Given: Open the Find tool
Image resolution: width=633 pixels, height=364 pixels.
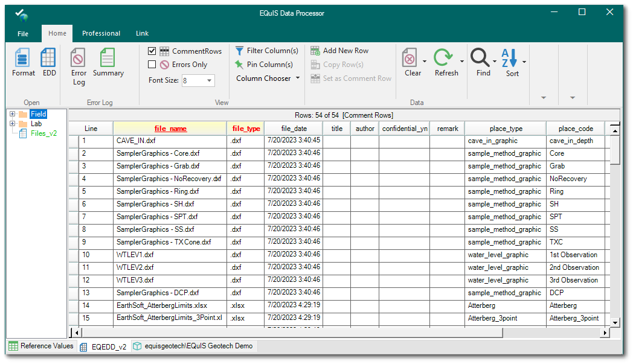Looking at the screenshot, I should coord(481,63).
